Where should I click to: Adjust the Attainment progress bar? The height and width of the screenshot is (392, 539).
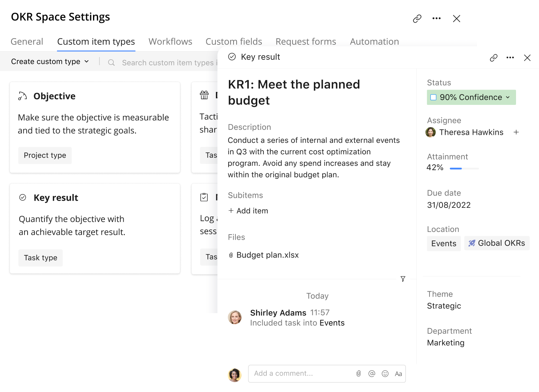tap(464, 168)
